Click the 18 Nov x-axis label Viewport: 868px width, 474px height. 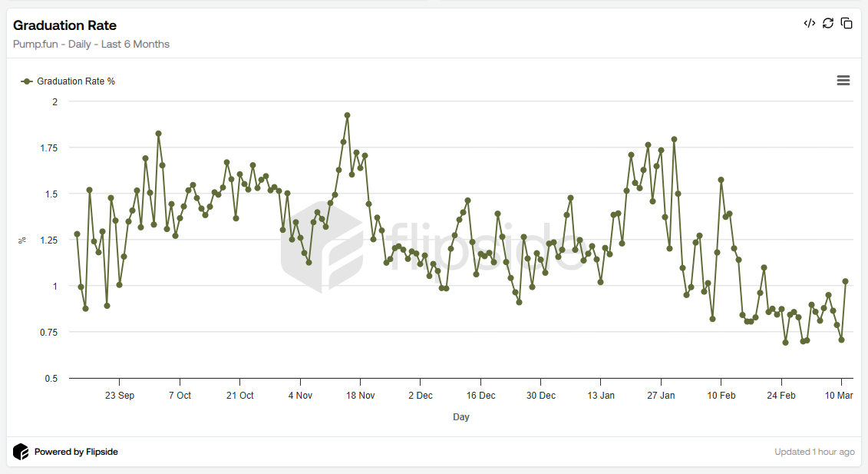[x=360, y=396]
